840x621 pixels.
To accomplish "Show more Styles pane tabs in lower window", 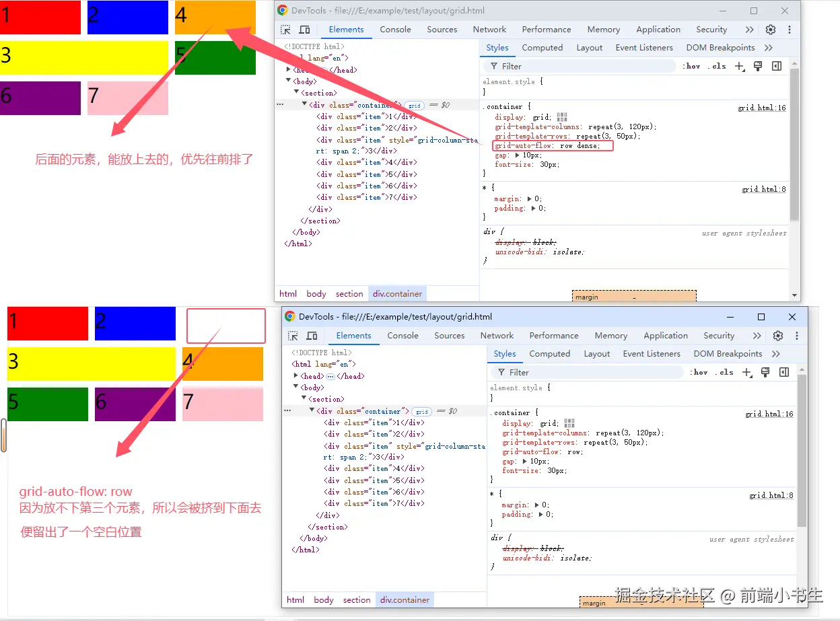I will coord(776,354).
